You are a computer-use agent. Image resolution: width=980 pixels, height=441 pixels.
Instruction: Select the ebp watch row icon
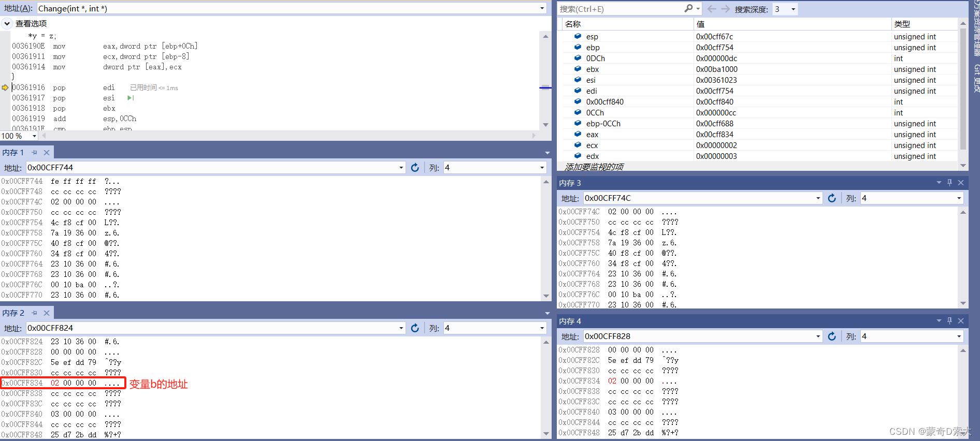pyautogui.click(x=578, y=47)
